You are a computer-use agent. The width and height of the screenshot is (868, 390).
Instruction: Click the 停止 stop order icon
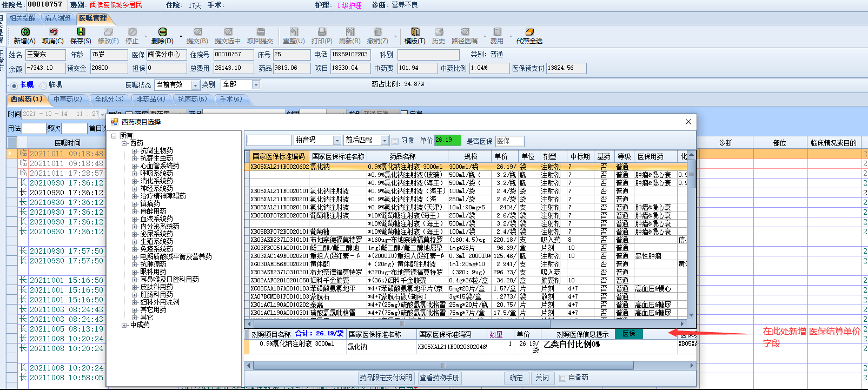pos(132,32)
